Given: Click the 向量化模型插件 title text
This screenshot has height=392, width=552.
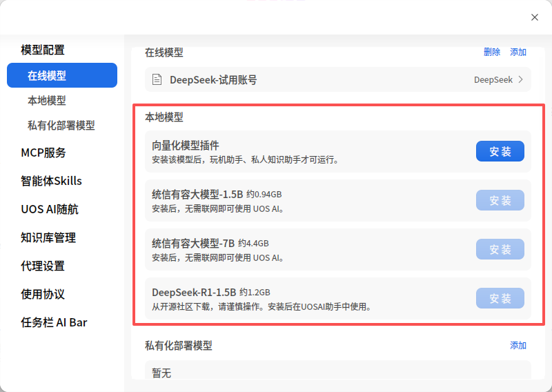Looking at the screenshot, I should 186,145.
